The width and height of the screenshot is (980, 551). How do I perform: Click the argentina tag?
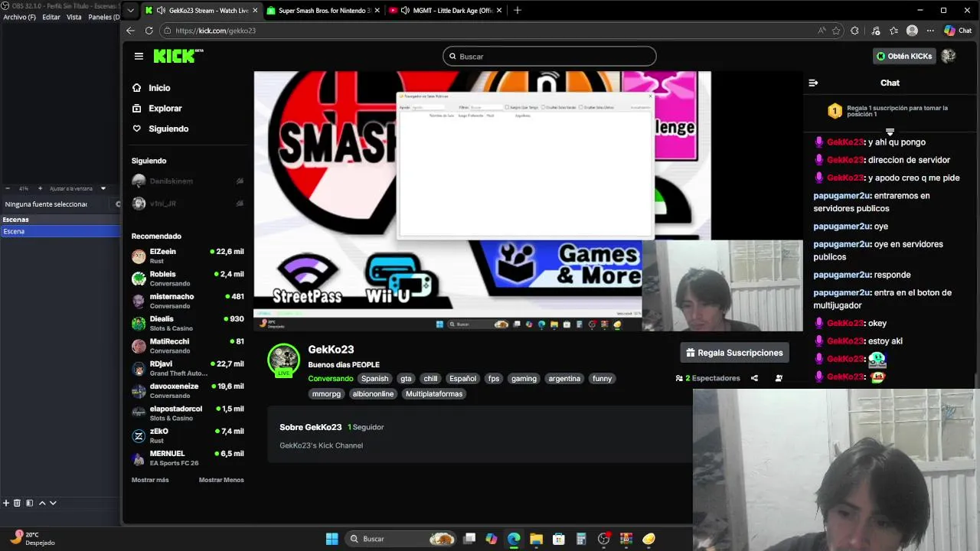(564, 379)
